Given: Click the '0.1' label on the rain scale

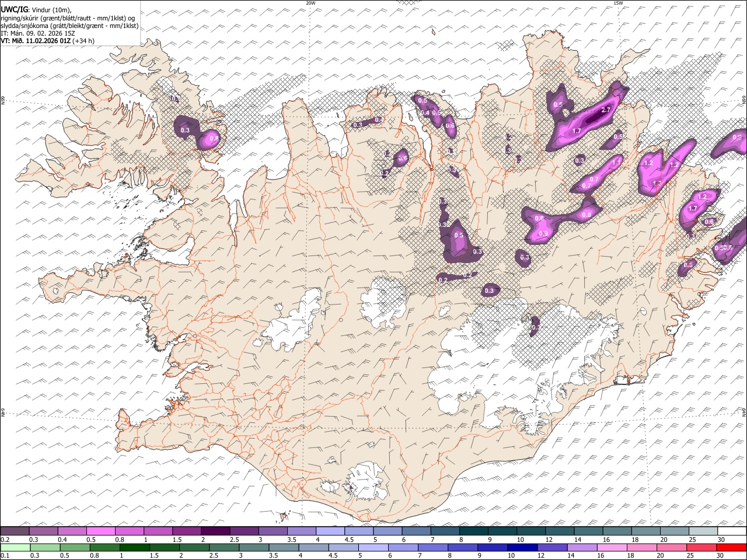Looking at the screenshot, I should coord(5,555).
